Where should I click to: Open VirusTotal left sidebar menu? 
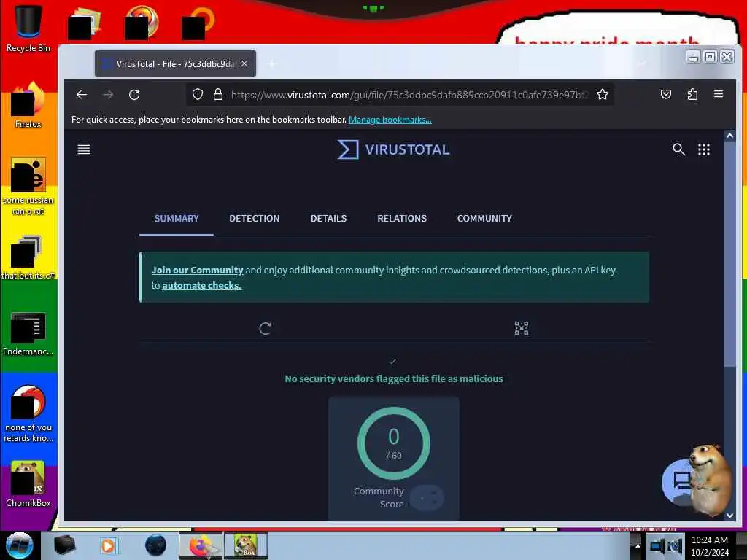[x=84, y=149]
